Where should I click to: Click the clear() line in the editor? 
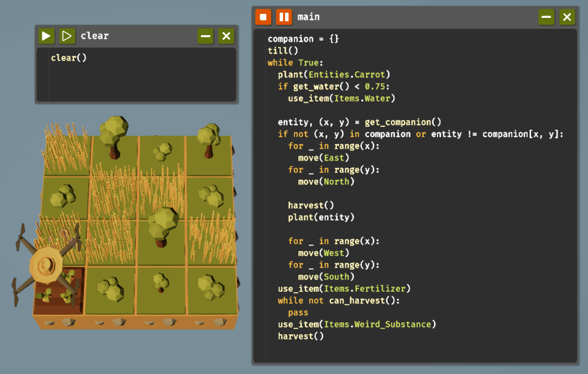click(68, 57)
